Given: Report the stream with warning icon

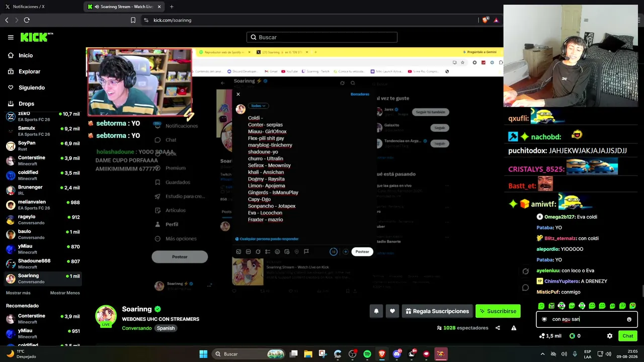Looking at the screenshot, I should (514, 328).
